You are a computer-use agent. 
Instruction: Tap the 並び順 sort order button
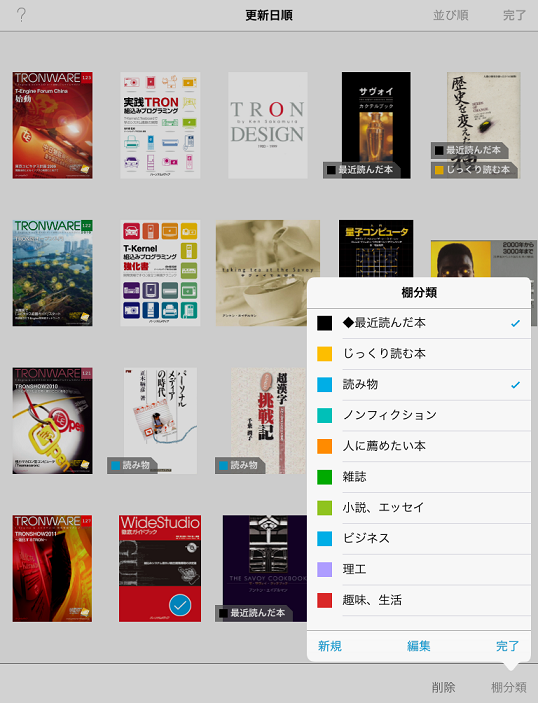coord(451,15)
